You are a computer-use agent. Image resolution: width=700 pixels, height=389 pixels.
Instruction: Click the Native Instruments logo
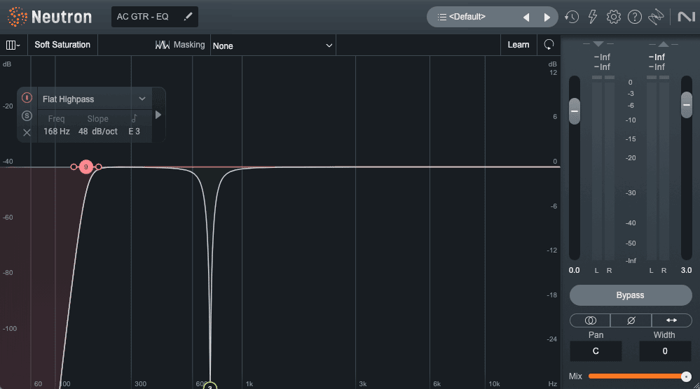point(686,17)
